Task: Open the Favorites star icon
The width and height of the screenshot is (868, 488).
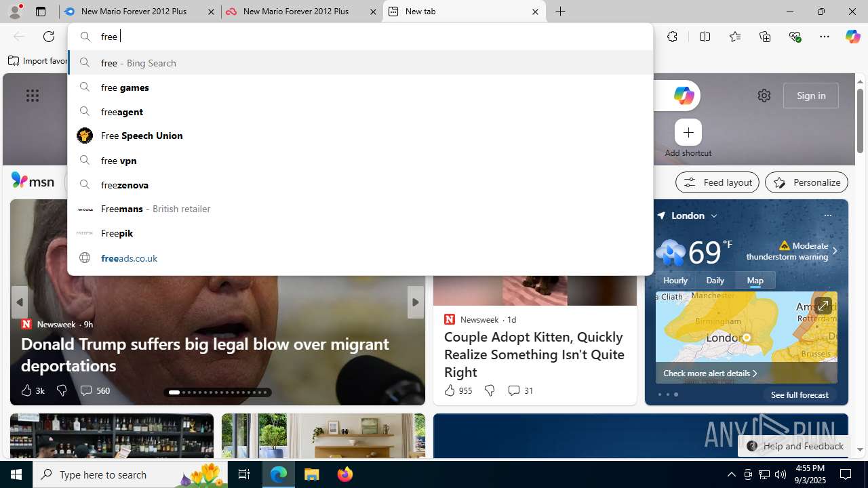Action: click(x=734, y=37)
